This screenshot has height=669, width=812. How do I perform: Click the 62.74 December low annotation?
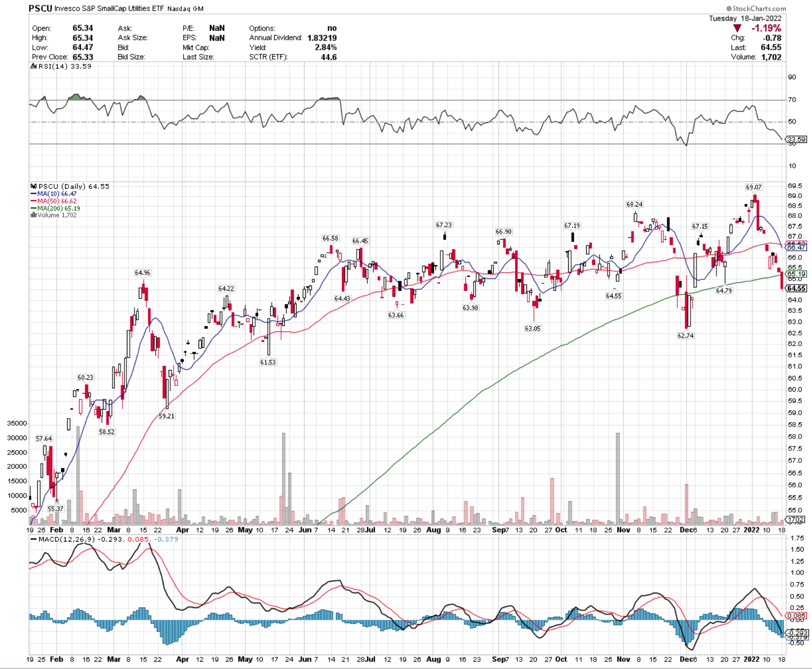686,335
